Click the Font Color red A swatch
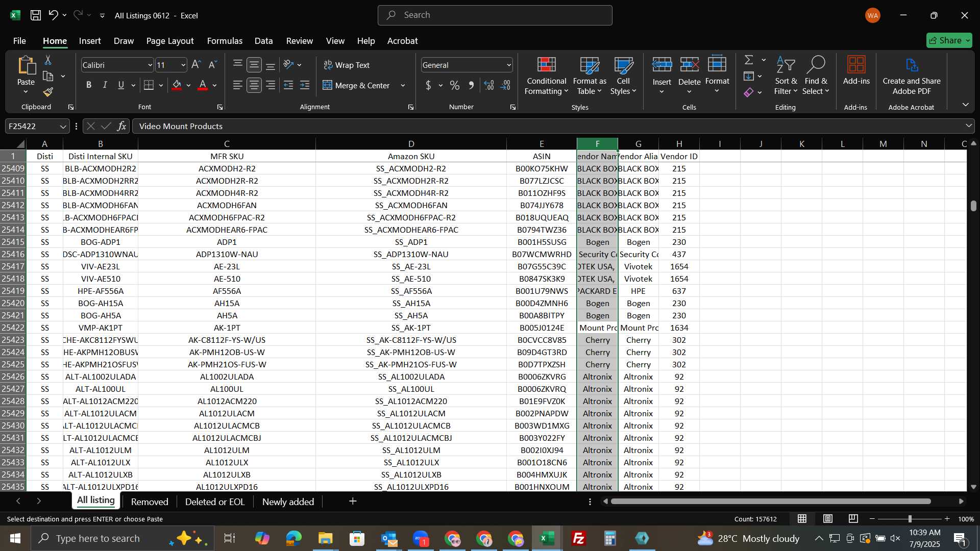The height and width of the screenshot is (551, 980). (x=203, y=85)
